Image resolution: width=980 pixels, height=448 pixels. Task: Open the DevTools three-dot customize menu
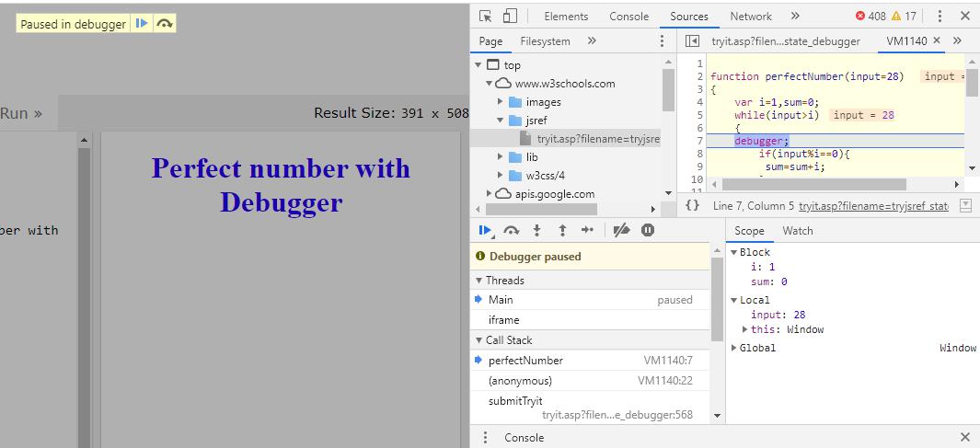[x=940, y=17]
